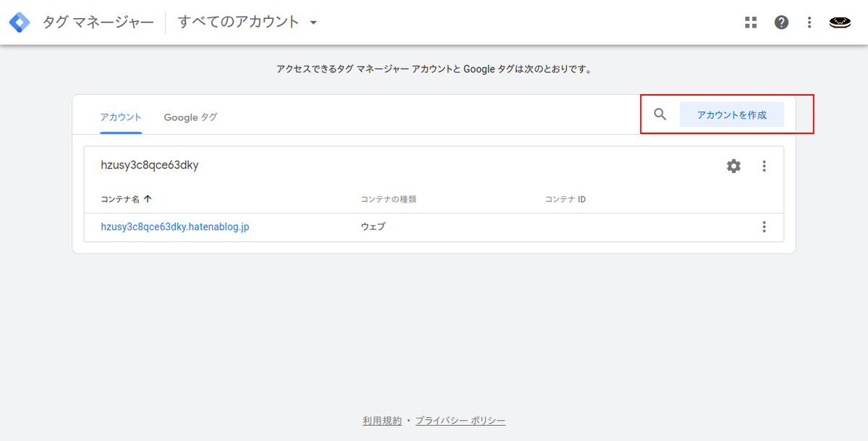Image resolution: width=868 pixels, height=441 pixels.
Task: Open the Google apps grid icon
Action: coord(751,22)
